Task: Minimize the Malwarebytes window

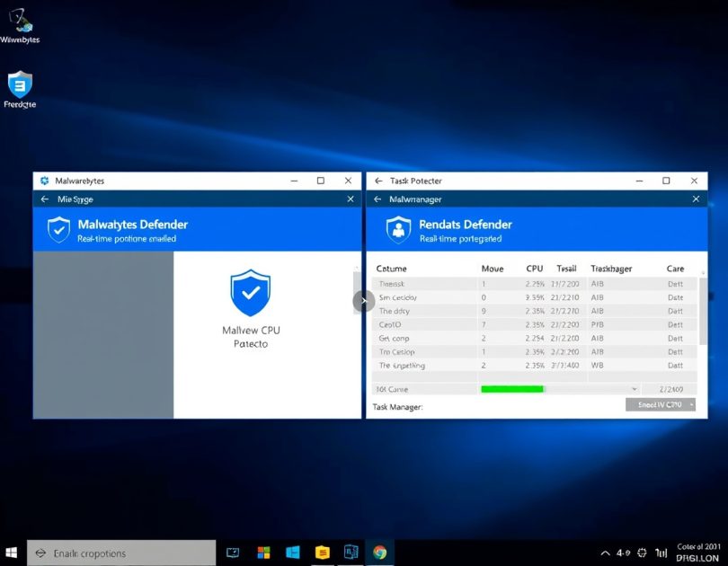Action: pos(295,181)
